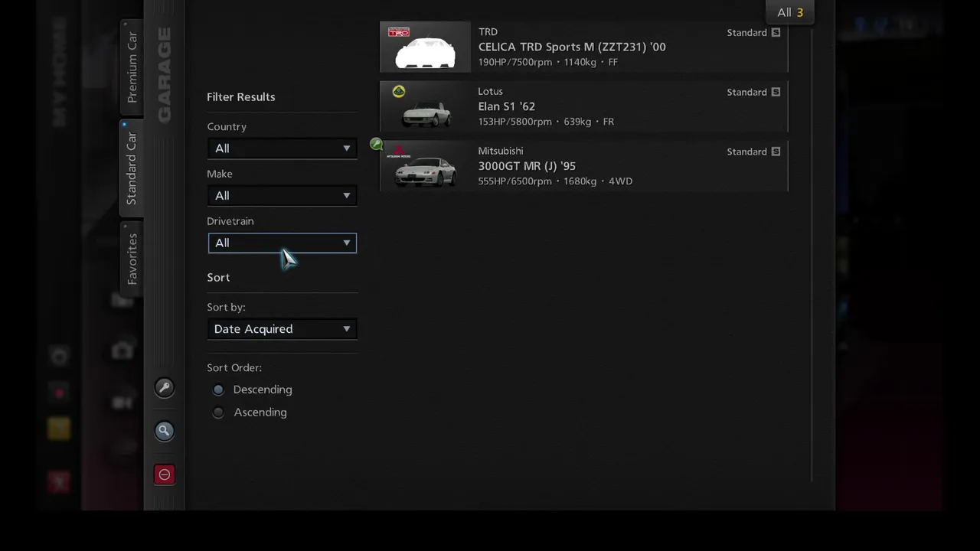Screen dimensions: 980x551
Task: Click CELICA TRD Sports M (ZZT231) '00 name
Action: 572,47
